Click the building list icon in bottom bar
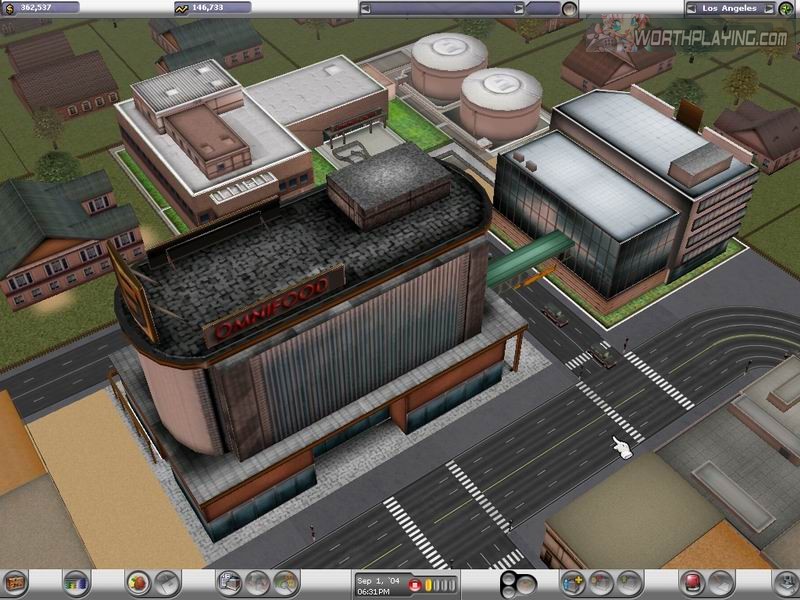The height and width of the screenshot is (600, 800). point(229,581)
